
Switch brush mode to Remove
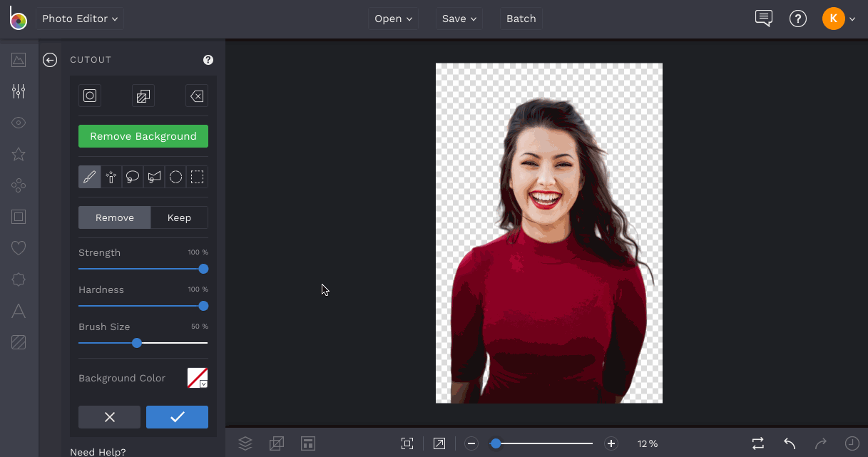click(x=115, y=218)
